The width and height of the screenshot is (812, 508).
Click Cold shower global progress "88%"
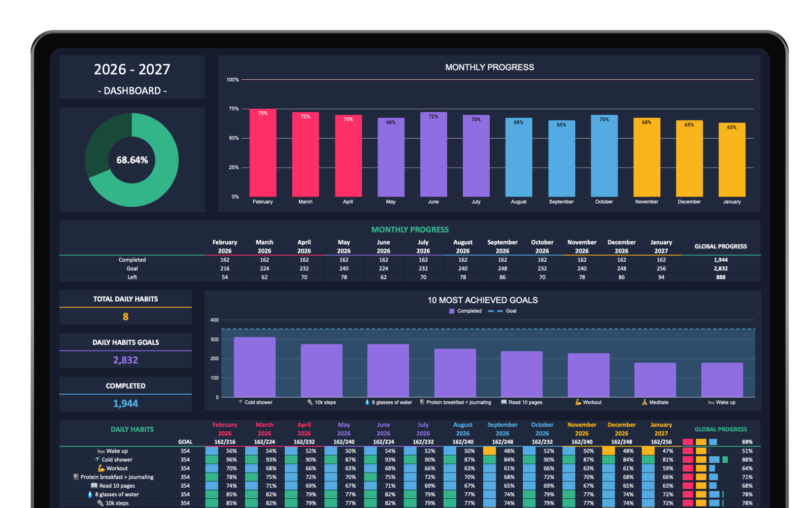(x=747, y=460)
